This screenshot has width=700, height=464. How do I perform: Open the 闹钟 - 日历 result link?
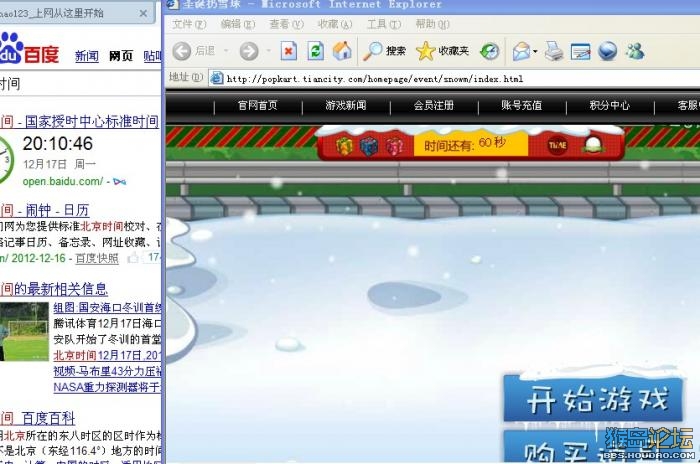click(57, 210)
